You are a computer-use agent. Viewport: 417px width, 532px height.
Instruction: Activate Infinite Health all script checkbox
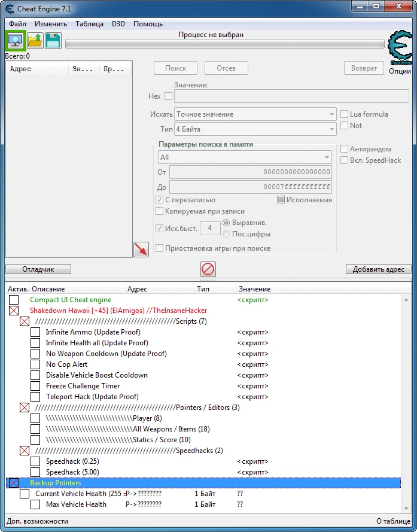(x=35, y=343)
